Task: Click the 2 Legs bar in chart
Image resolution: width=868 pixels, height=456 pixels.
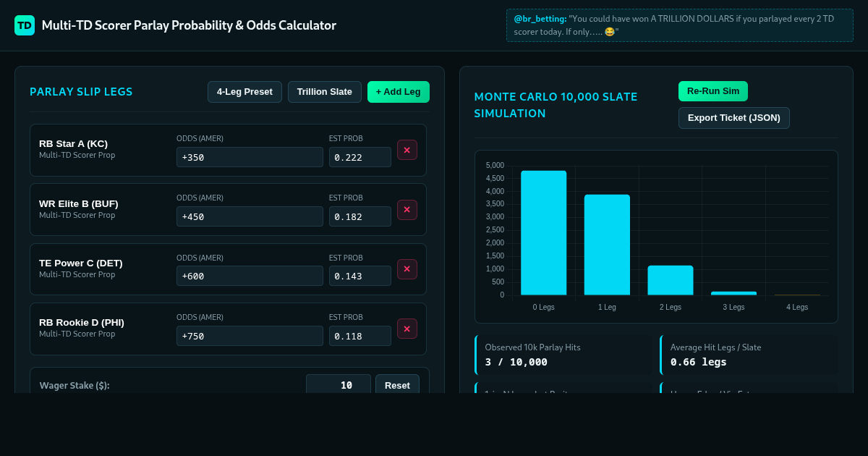Action: pos(671,280)
